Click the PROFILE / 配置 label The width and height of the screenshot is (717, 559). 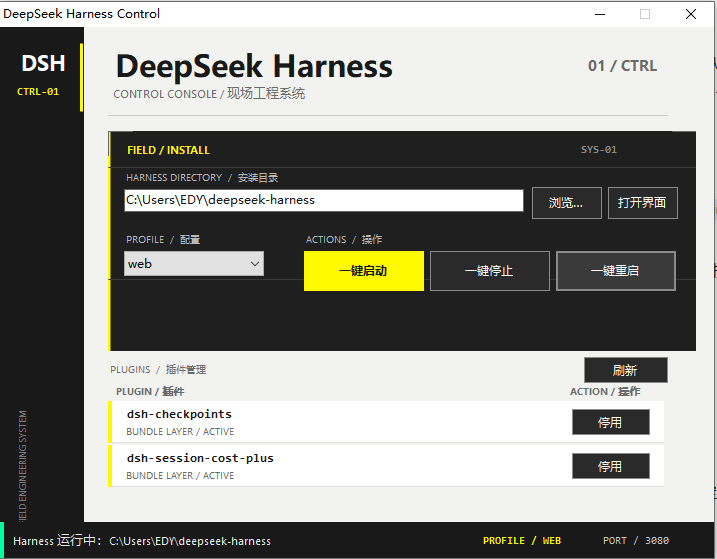[x=163, y=239]
